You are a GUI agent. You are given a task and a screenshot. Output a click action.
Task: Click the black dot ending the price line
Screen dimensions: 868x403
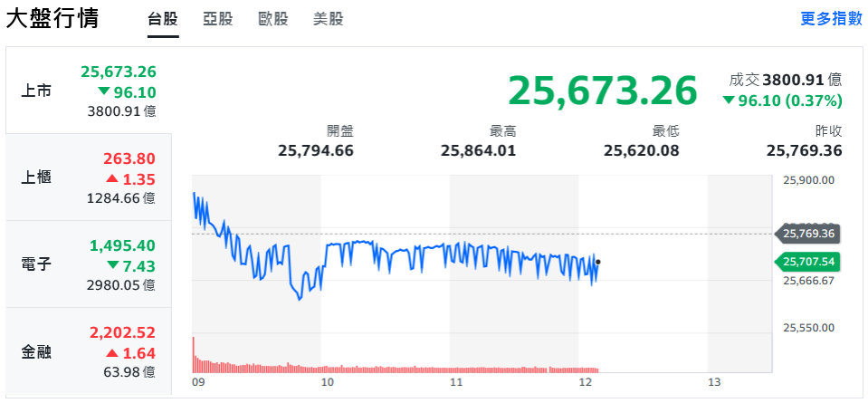click(598, 263)
